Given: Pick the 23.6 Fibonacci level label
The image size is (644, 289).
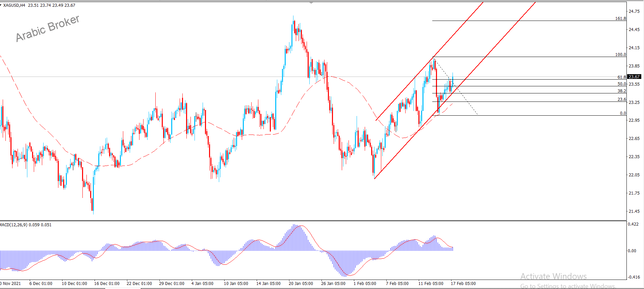Looking at the screenshot, I should [622, 99].
